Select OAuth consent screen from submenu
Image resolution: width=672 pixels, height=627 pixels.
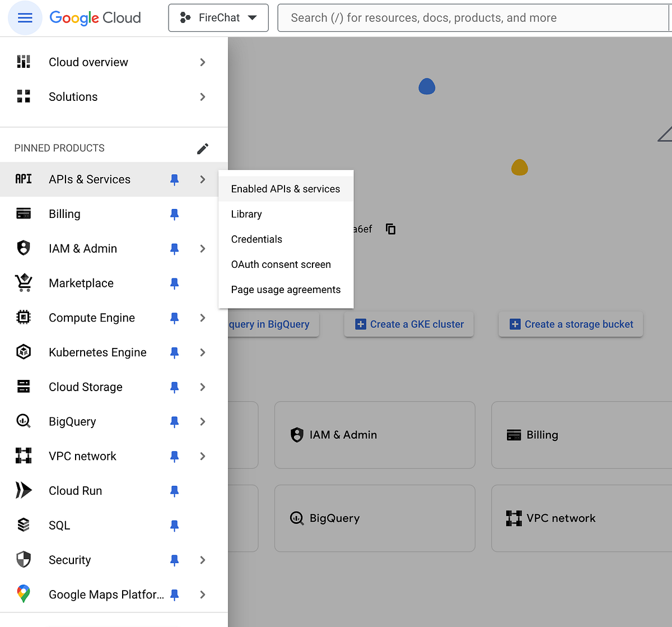pyautogui.click(x=281, y=264)
